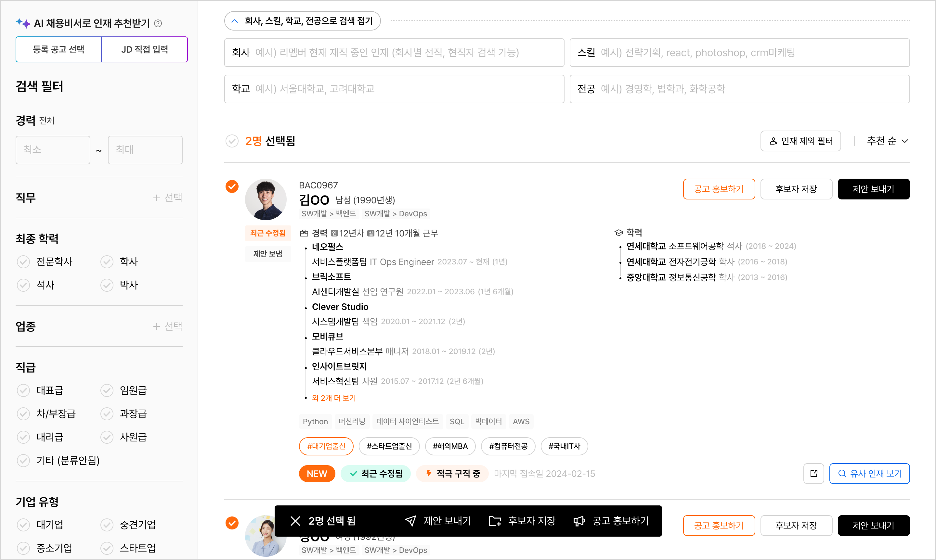Click folder icon 후보자 저장 in bottom bar
This screenshot has width=936, height=560.
(x=522, y=521)
